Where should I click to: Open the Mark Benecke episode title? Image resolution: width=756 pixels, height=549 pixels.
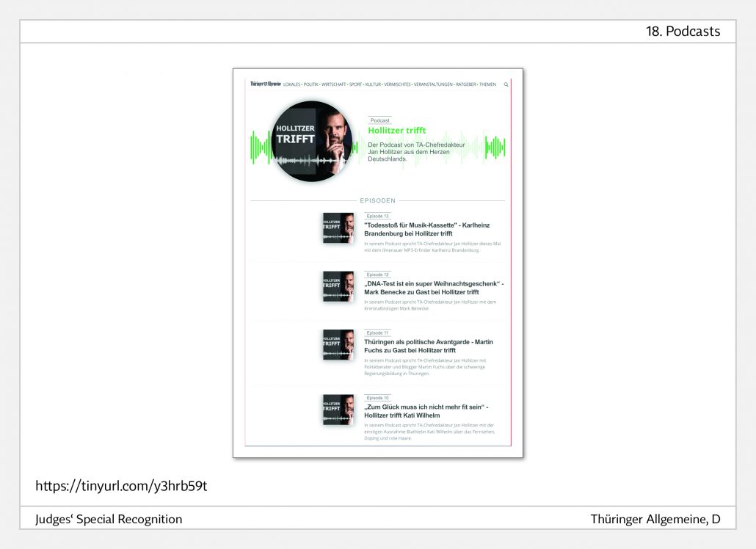pos(434,288)
